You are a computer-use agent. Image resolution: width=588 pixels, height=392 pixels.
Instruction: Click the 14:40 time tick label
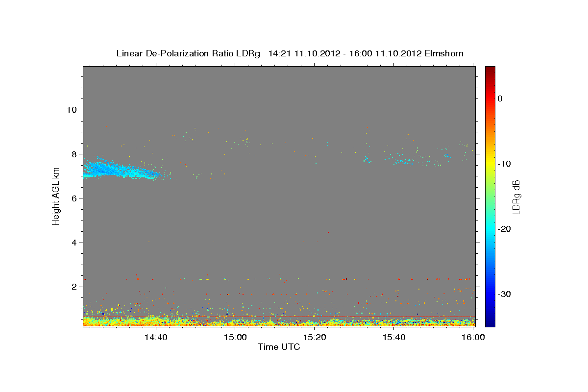tap(156, 338)
